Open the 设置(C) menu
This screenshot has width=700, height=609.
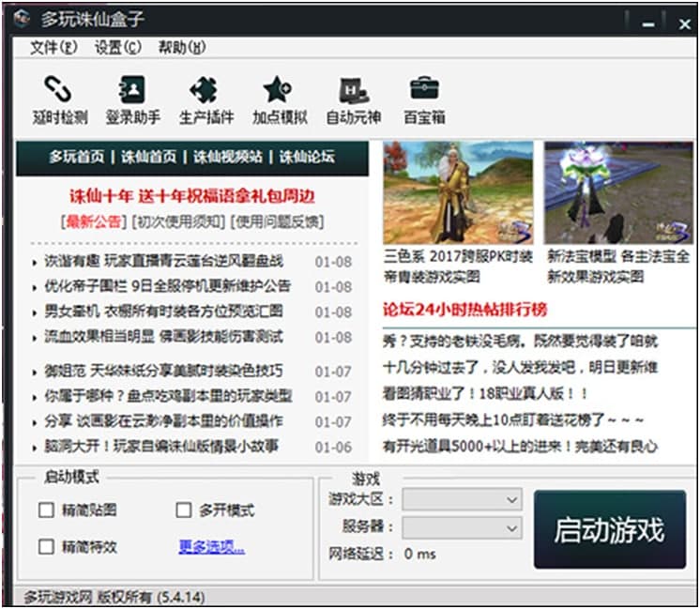(118, 48)
